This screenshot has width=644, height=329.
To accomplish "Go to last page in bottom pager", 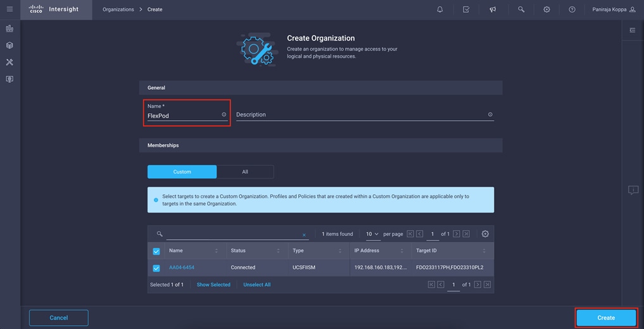I will point(487,284).
